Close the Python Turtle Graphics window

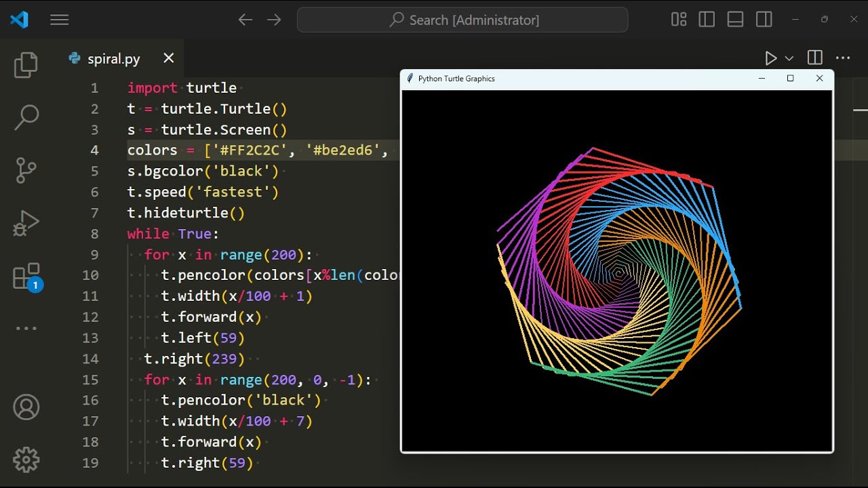(x=819, y=79)
